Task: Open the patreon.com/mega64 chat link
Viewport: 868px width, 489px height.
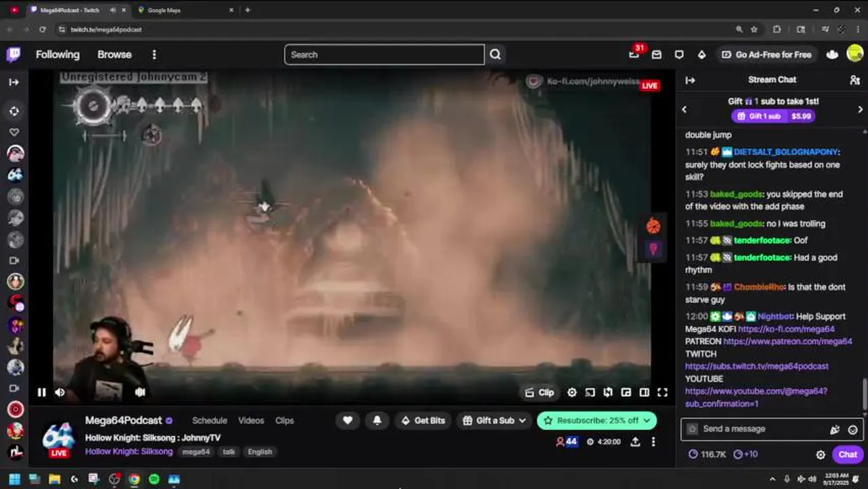Action: [x=788, y=341]
